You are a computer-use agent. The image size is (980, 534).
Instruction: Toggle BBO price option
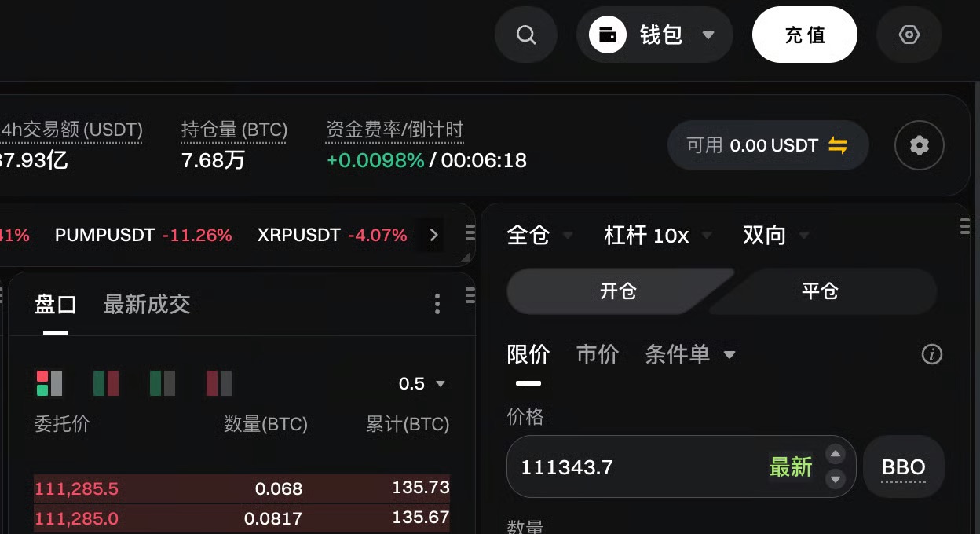(903, 467)
